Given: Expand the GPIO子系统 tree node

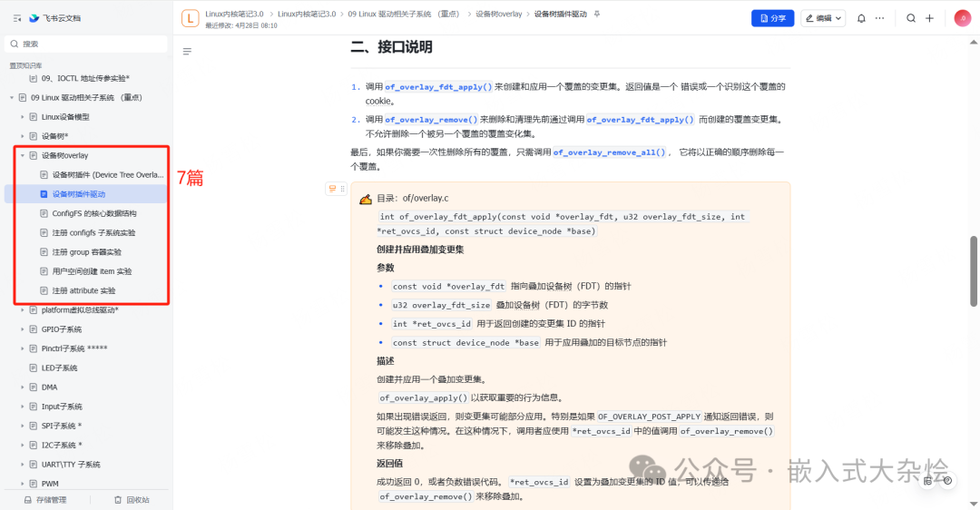Looking at the screenshot, I should [x=22, y=329].
